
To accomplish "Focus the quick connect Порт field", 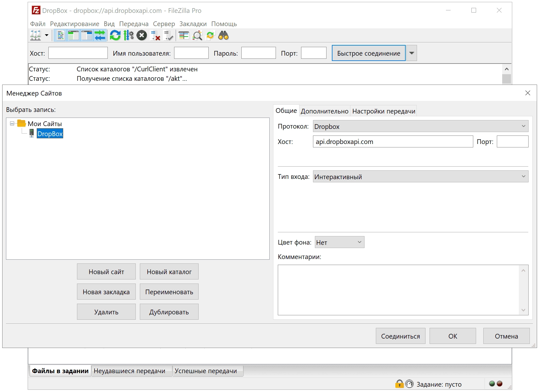I will tap(314, 53).
